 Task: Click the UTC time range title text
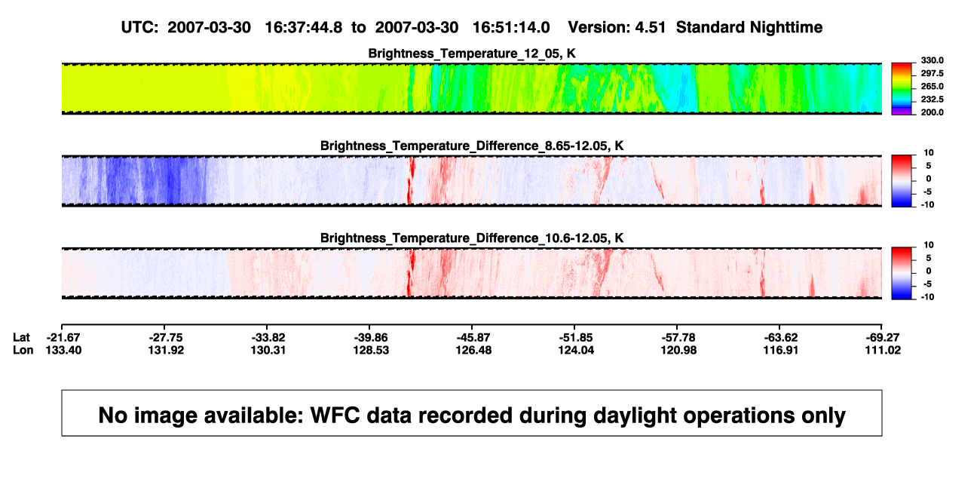(x=335, y=27)
